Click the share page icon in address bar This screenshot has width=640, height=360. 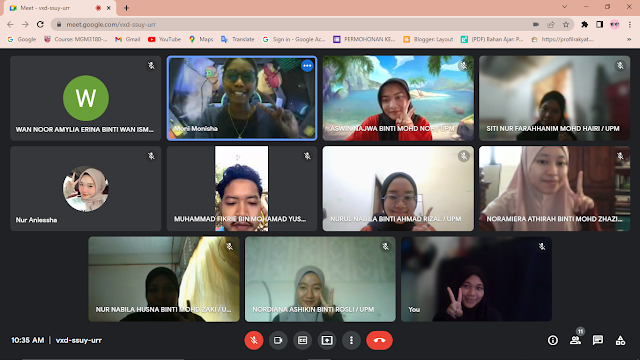point(551,24)
